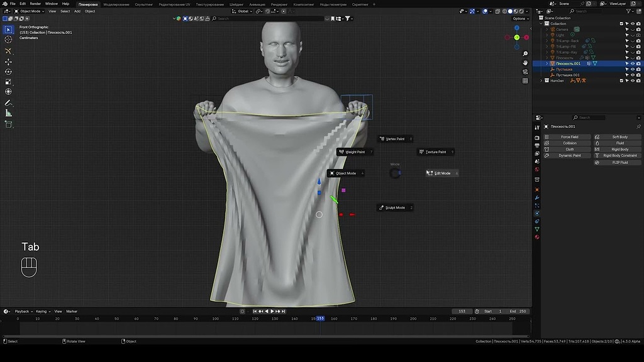The image size is (644, 362).
Task: Toggle render camera icon for Light row
Action: coord(638,35)
